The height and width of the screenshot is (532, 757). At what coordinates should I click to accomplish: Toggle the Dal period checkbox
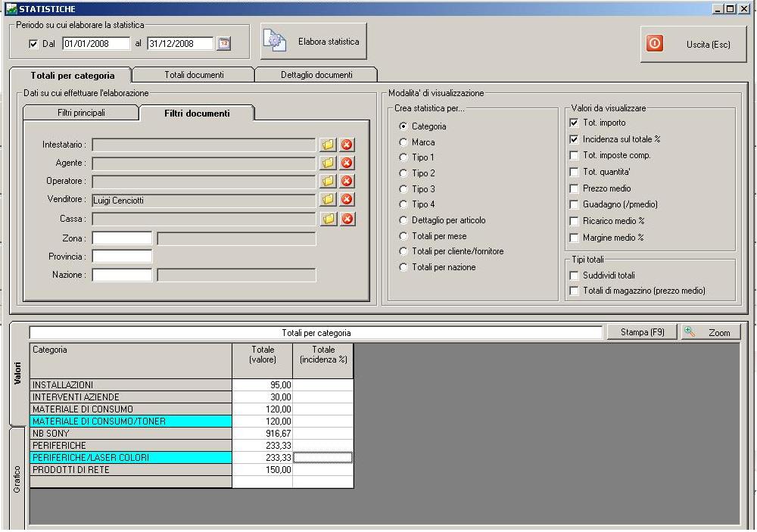pyautogui.click(x=33, y=44)
